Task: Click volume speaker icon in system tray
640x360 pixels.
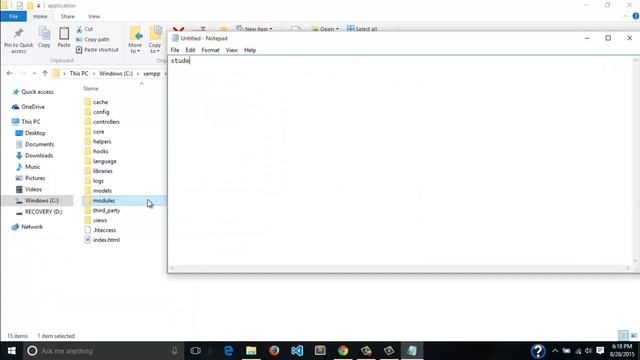Action: [x=589, y=351]
